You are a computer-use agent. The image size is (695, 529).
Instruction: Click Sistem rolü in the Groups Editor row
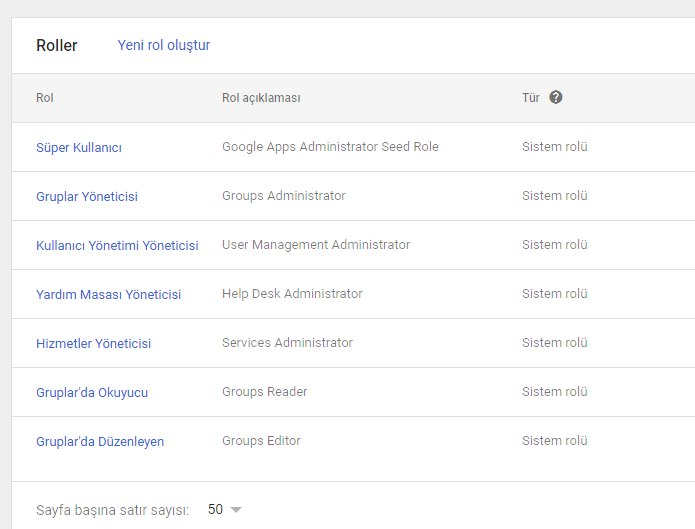[554, 441]
